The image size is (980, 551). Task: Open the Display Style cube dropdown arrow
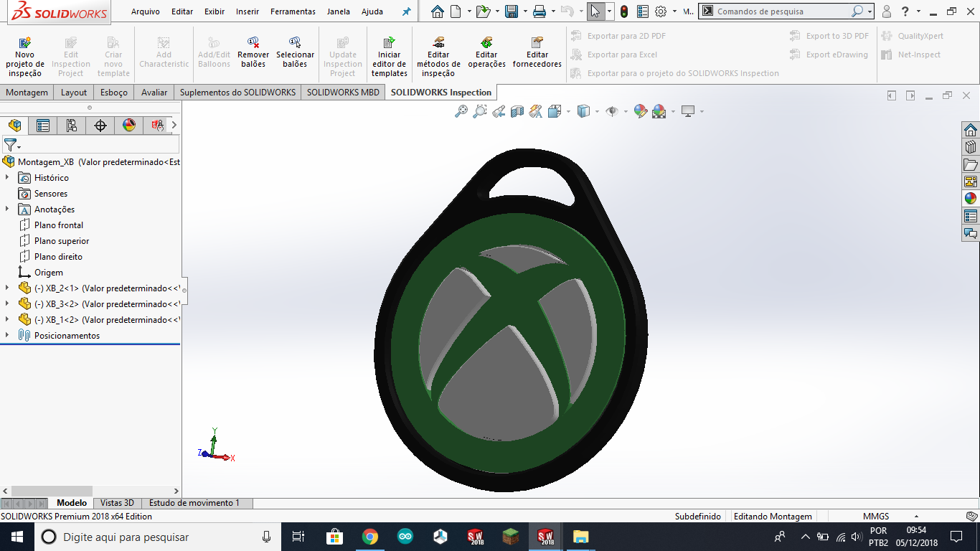point(597,111)
